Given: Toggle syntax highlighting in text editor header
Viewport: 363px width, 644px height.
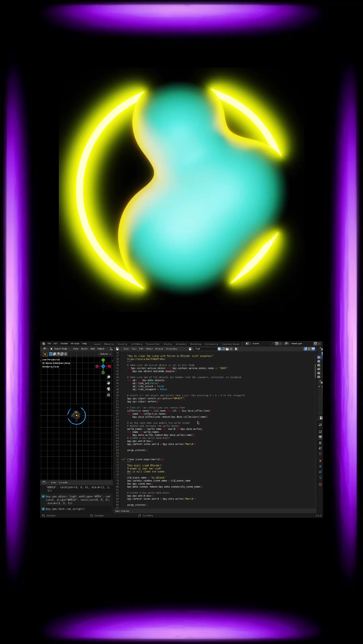Looking at the screenshot, I should pos(313,349).
